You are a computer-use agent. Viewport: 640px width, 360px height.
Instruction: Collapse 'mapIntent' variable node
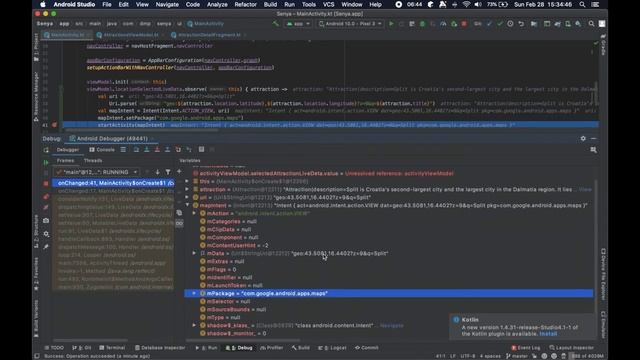(187, 205)
